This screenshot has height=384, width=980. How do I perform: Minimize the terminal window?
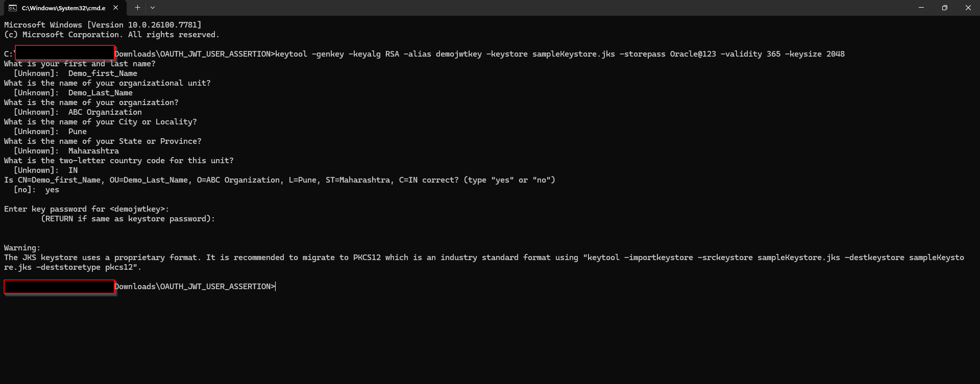pos(921,8)
